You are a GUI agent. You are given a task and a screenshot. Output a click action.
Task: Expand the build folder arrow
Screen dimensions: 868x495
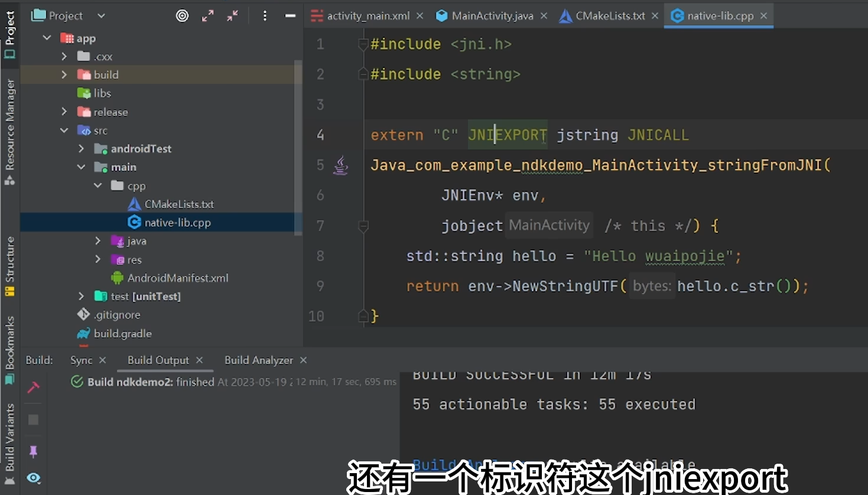click(x=64, y=74)
